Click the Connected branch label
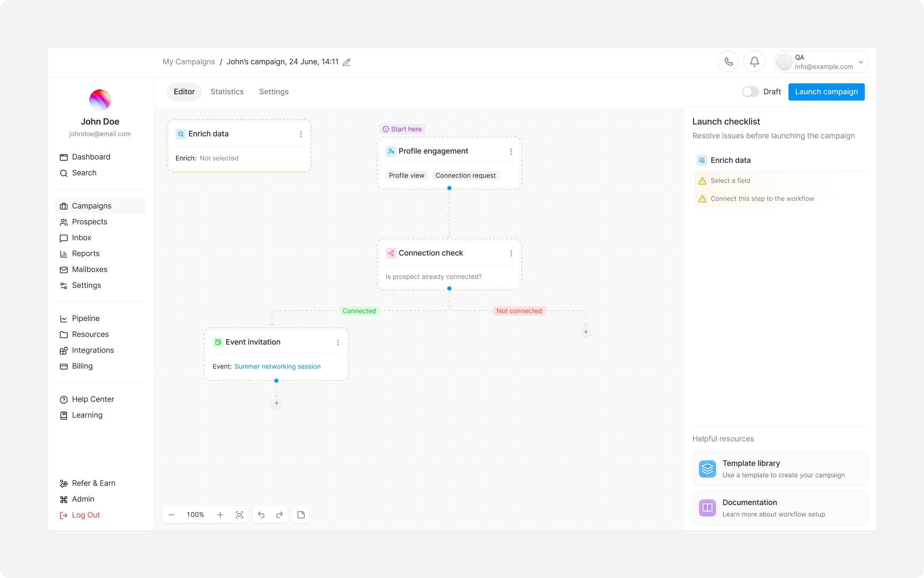924x578 pixels. click(x=359, y=311)
